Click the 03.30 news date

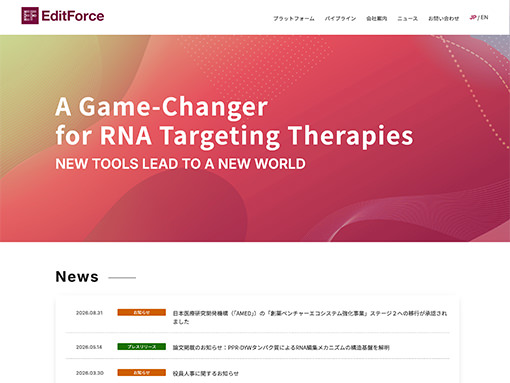click(90, 373)
